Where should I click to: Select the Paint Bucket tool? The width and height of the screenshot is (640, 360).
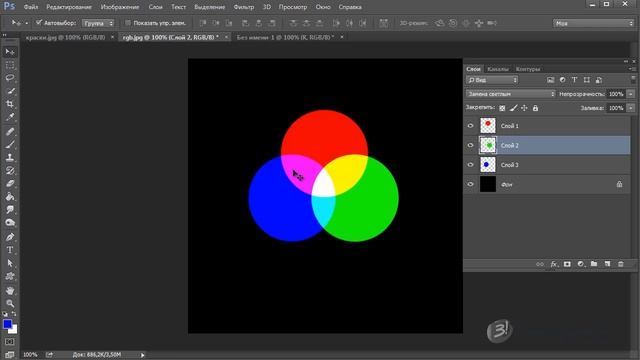coord(10,197)
